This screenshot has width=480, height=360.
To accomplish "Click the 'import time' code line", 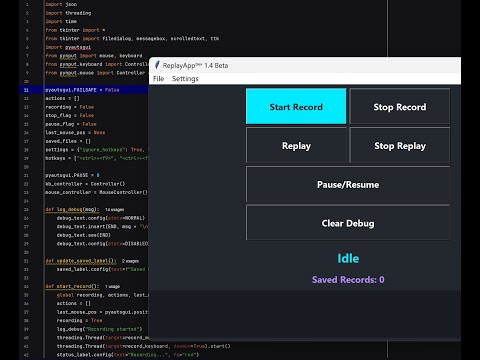I will [61, 21].
